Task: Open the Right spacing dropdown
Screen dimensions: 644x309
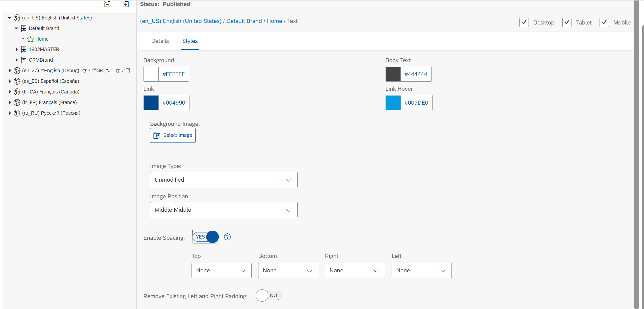Action: click(355, 271)
